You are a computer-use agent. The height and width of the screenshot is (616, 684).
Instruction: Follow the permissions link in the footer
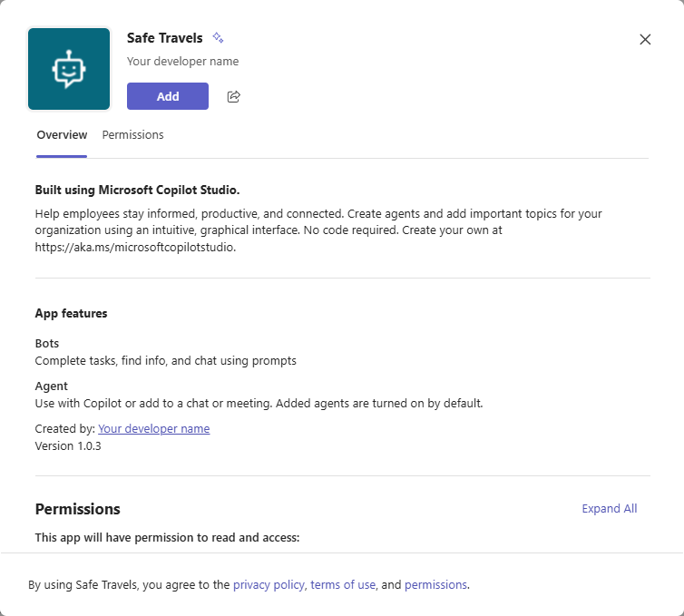pyautogui.click(x=435, y=585)
